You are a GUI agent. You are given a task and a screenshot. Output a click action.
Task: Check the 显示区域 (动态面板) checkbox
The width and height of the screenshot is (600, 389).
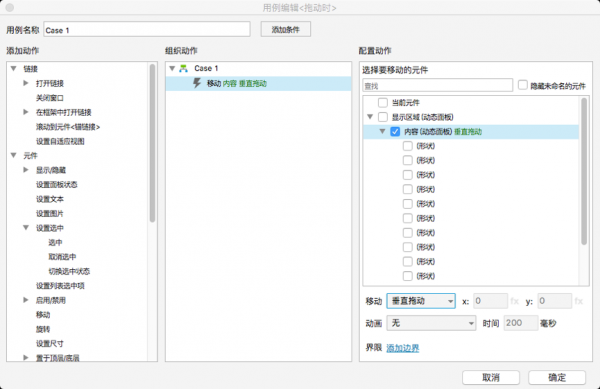(383, 117)
